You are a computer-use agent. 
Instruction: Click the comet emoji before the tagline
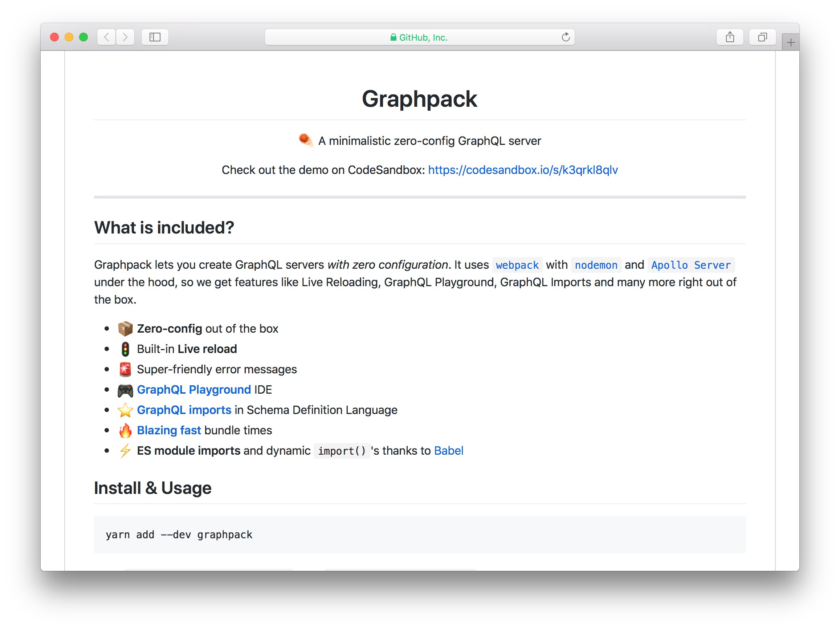coord(306,140)
